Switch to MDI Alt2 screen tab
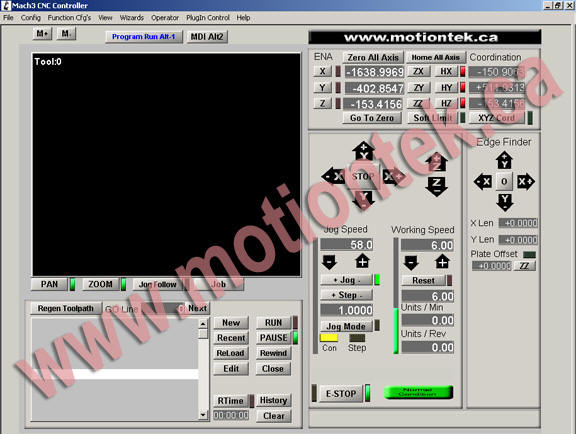 click(x=207, y=37)
